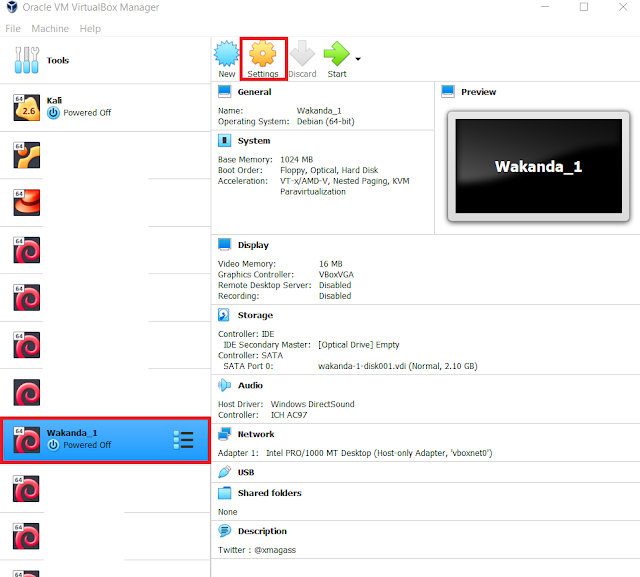This screenshot has height=577, width=640.
Task: Click the Description section speech-bubble icon
Action: [x=224, y=530]
